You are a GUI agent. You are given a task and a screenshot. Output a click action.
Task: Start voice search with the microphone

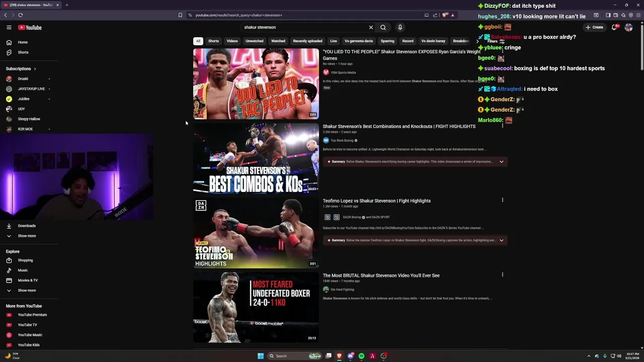(x=400, y=28)
